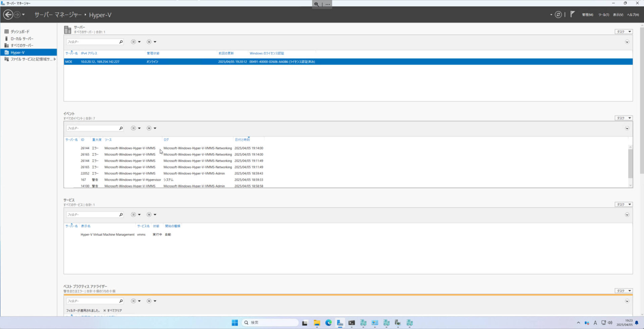Open the 管理(M) menu
This screenshot has height=329, width=644.
pos(587,15)
